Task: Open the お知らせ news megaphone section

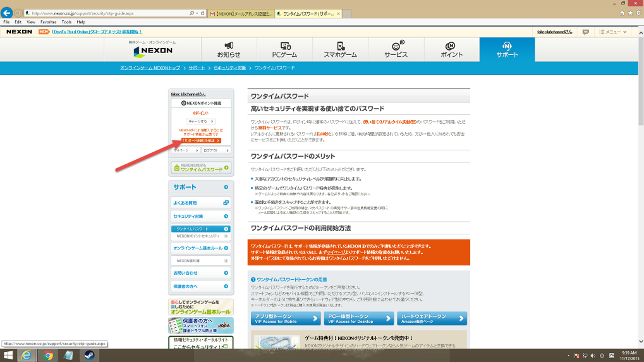Action: click(x=229, y=50)
